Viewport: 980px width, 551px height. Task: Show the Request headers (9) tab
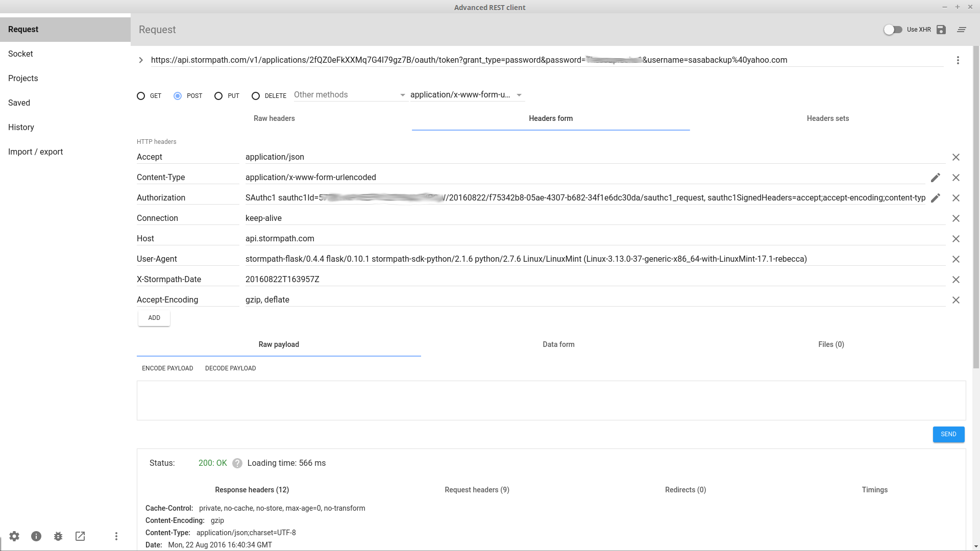[477, 490]
